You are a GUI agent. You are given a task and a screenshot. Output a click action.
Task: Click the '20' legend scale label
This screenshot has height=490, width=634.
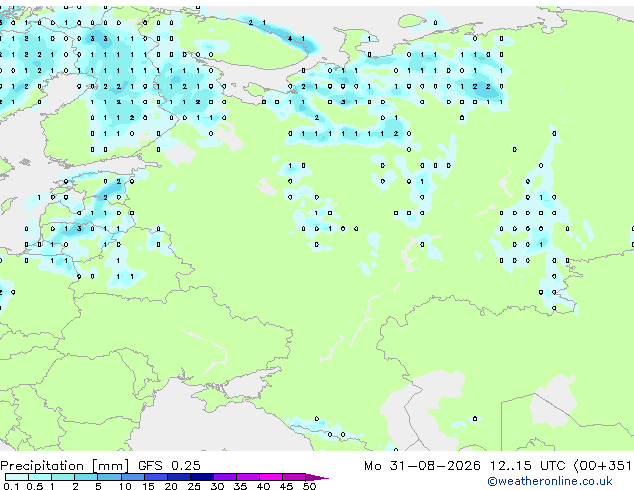coord(171,486)
